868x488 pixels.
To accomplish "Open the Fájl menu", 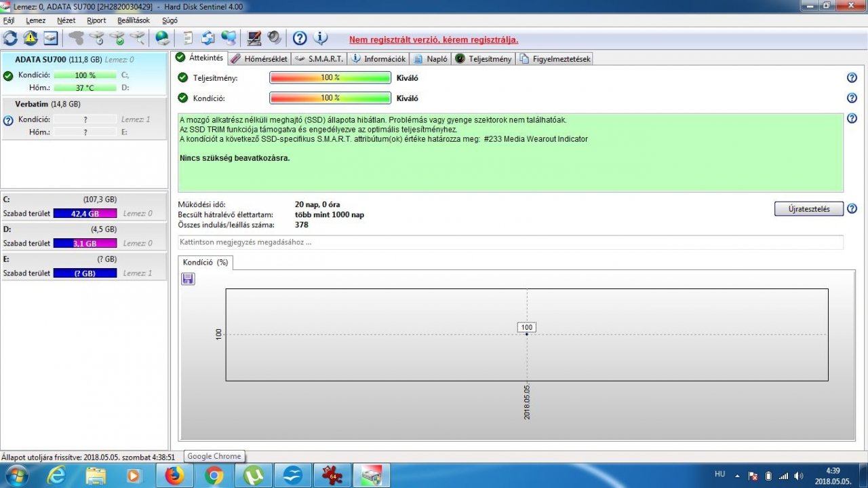I will click(x=9, y=20).
